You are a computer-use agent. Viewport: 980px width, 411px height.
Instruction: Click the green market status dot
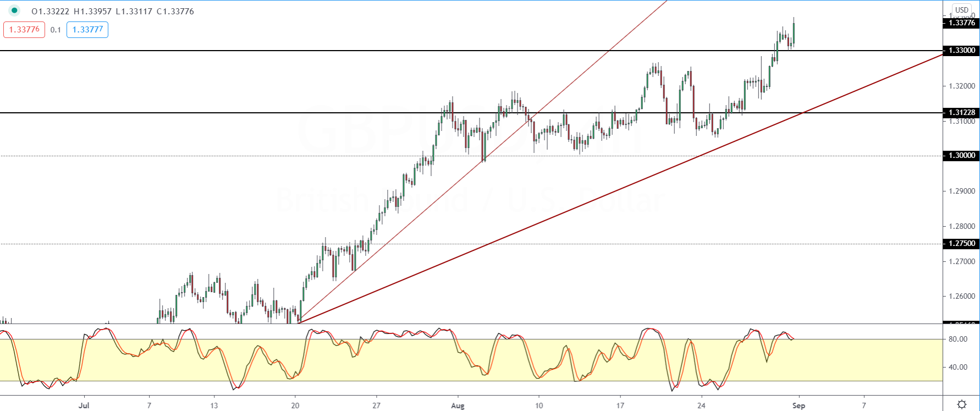click(x=14, y=10)
